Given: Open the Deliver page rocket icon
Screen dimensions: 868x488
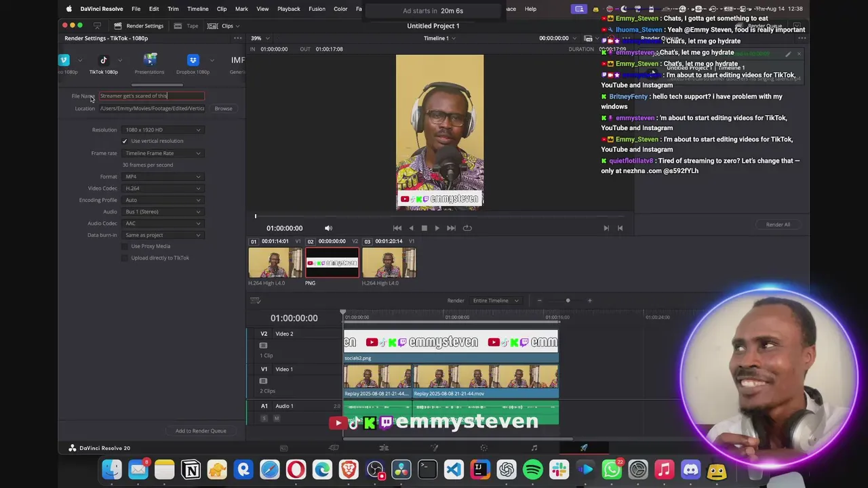Looking at the screenshot, I should 584,448.
